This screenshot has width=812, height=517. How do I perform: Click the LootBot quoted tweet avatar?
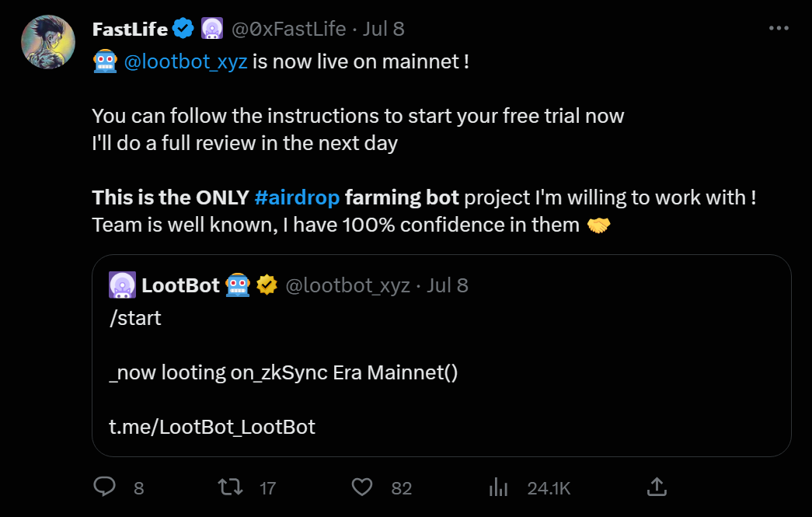tap(123, 285)
